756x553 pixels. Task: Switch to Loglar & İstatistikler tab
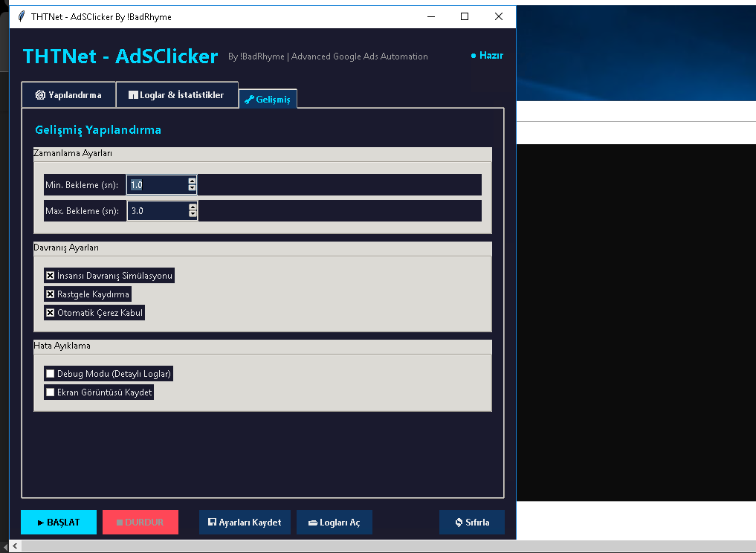pos(176,95)
